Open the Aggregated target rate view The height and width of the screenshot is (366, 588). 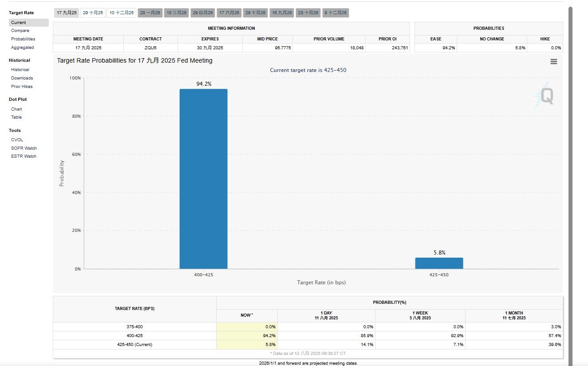[22, 48]
